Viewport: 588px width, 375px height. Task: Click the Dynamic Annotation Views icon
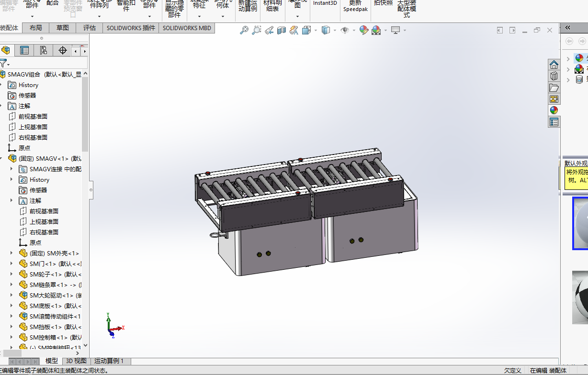pos(294,30)
